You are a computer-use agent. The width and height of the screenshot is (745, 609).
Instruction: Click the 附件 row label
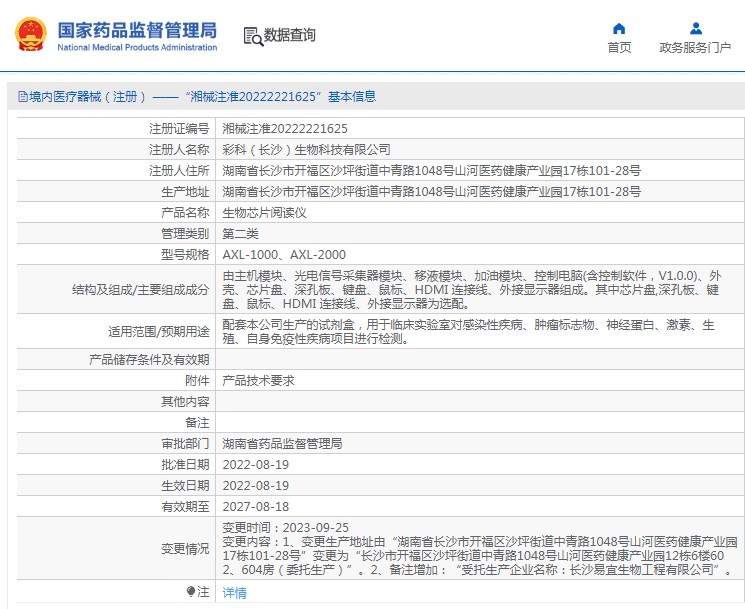pyautogui.click(x=197, y=381)
